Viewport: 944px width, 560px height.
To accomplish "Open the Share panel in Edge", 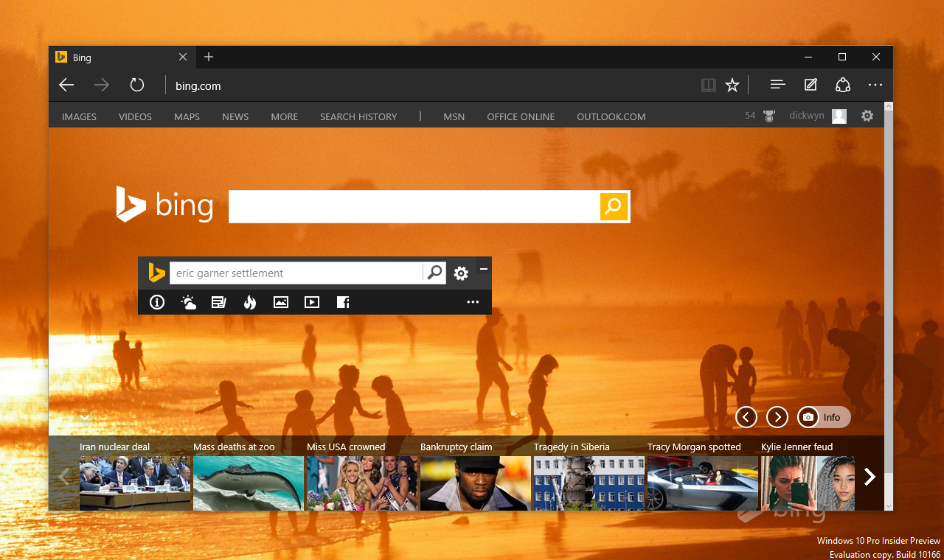I will 842,85.
